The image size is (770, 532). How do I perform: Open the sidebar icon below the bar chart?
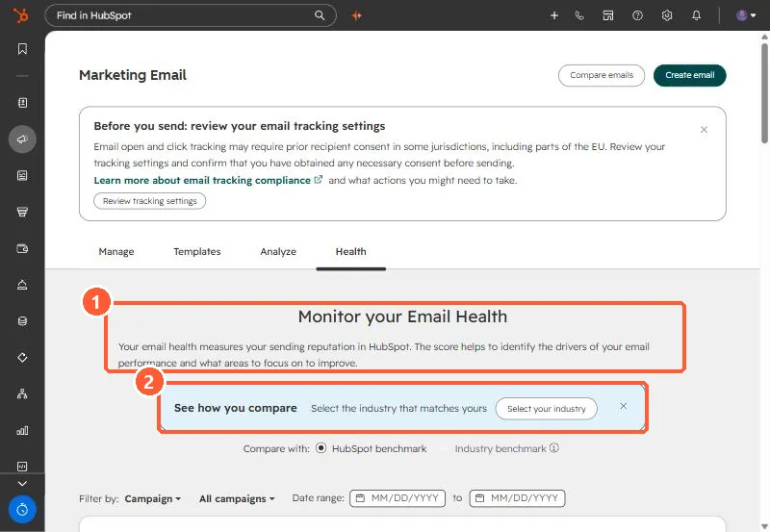[22, 467]
